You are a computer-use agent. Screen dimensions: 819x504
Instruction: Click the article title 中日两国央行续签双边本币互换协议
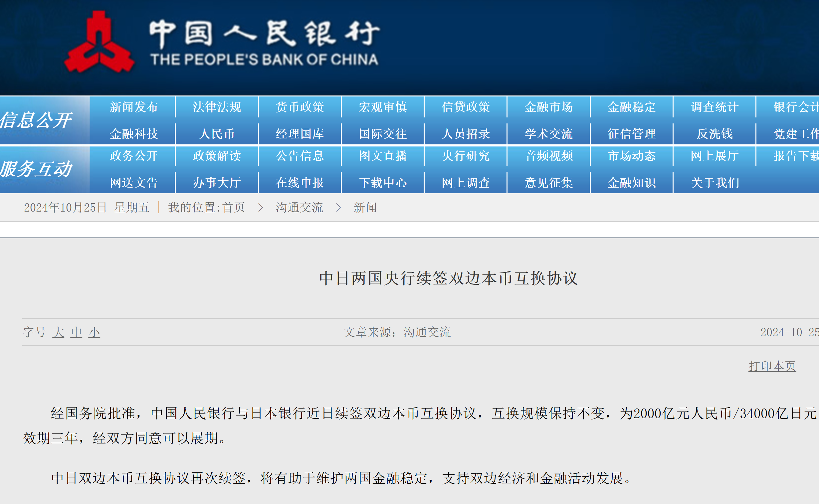(449, 278)
